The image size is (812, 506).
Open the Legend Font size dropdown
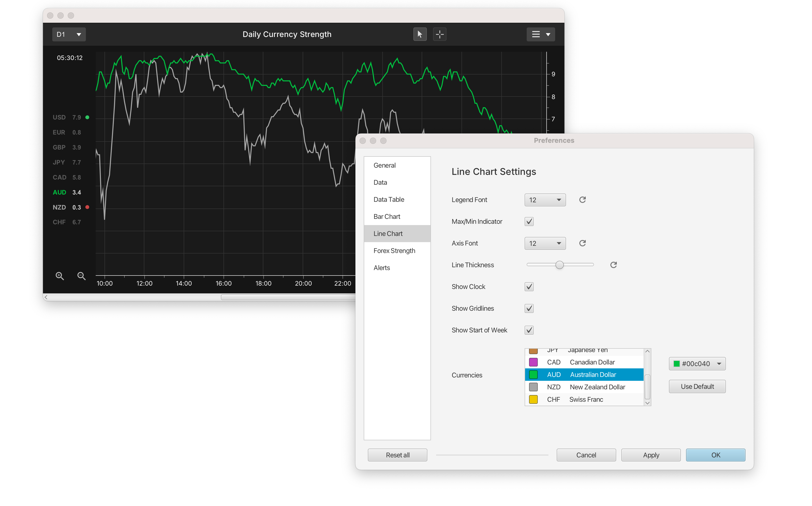545,200
